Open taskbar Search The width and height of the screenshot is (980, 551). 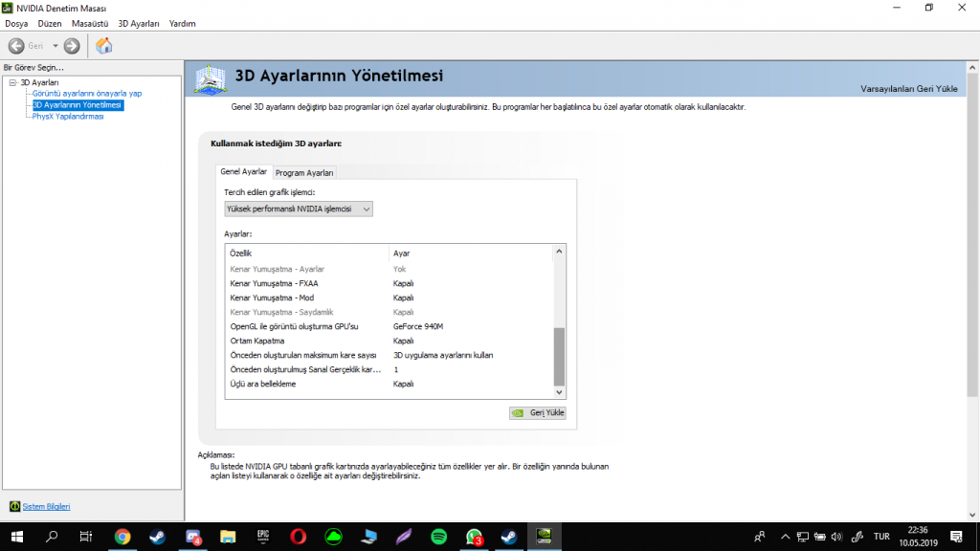tap(52, 537)
